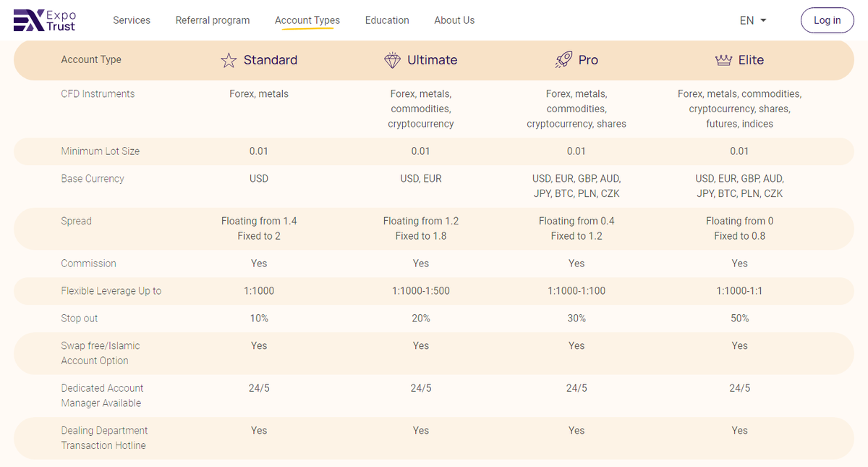868x467 pixels.
Task: Click the 20% stop out value
Action: (421, 319)
